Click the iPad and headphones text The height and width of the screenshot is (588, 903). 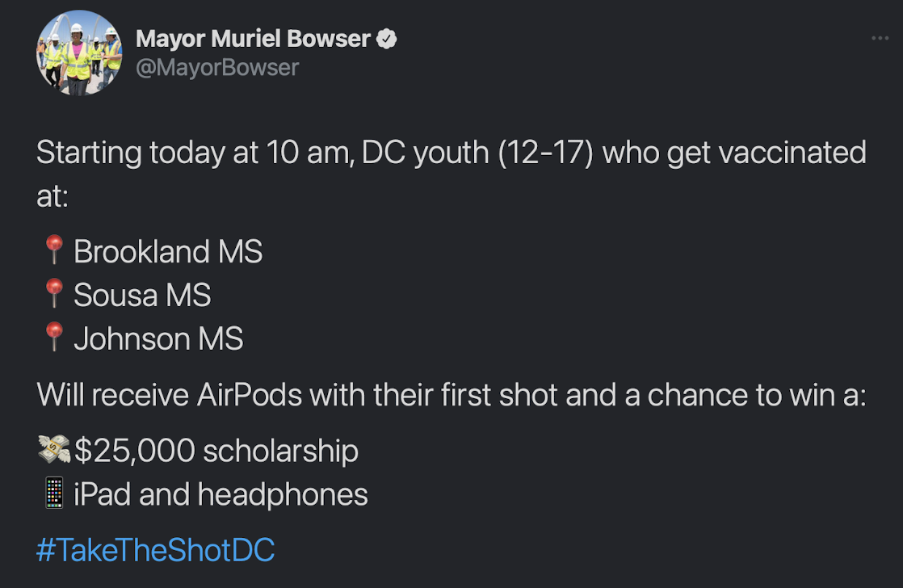(220, 493)
